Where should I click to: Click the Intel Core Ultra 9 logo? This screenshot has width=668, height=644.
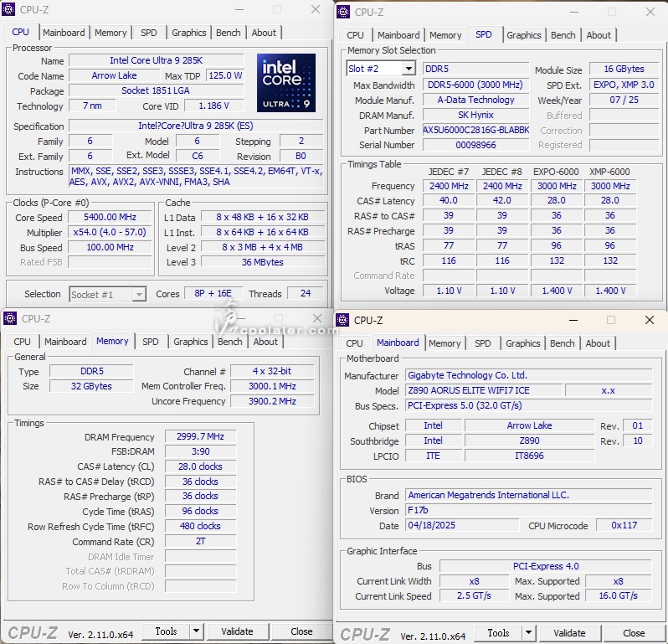click(286, 83)
